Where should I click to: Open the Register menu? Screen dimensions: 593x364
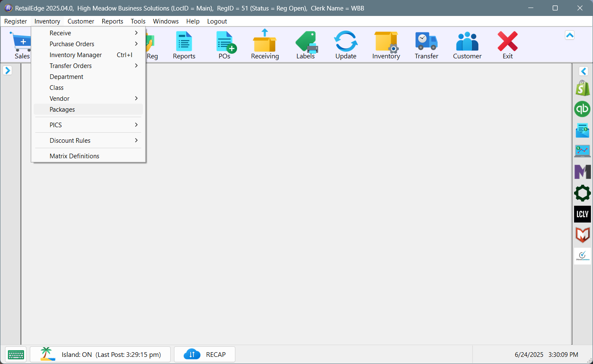pos(16,21)
